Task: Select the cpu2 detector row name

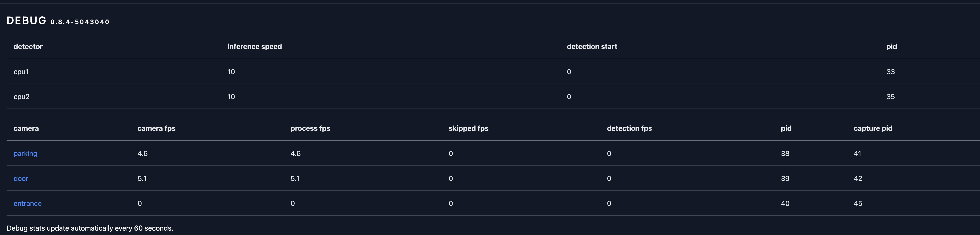Action: pos(21,96)
